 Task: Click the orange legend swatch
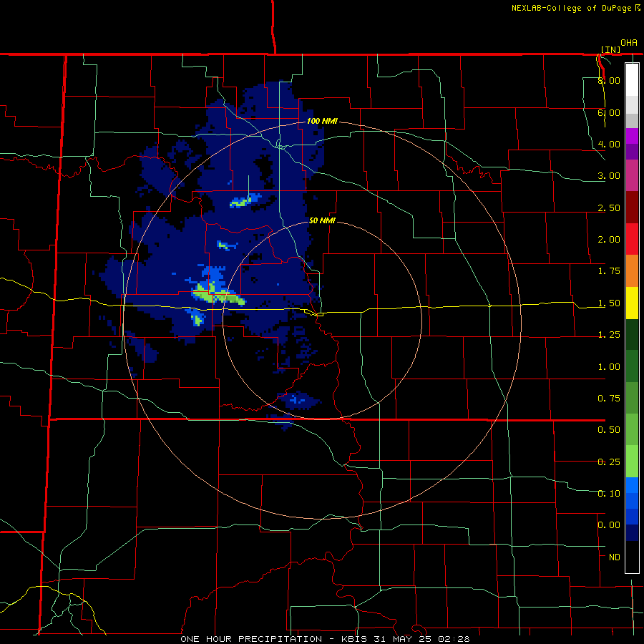632,271
